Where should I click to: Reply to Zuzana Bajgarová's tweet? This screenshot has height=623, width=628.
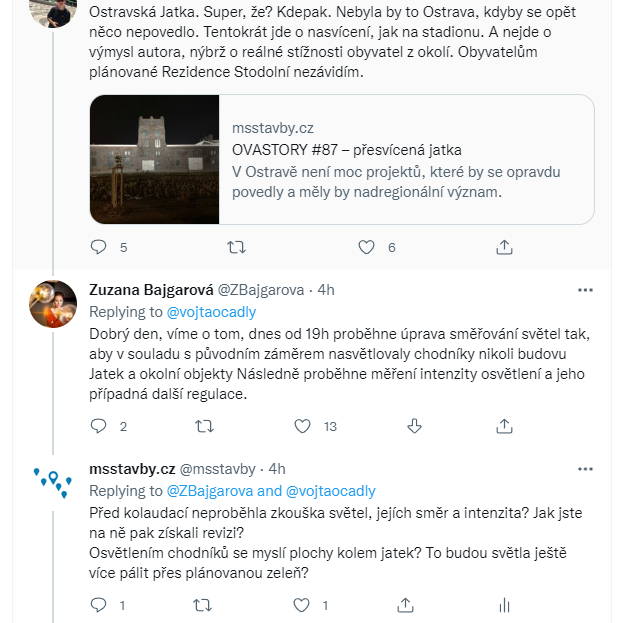click(x=99, y=426)
